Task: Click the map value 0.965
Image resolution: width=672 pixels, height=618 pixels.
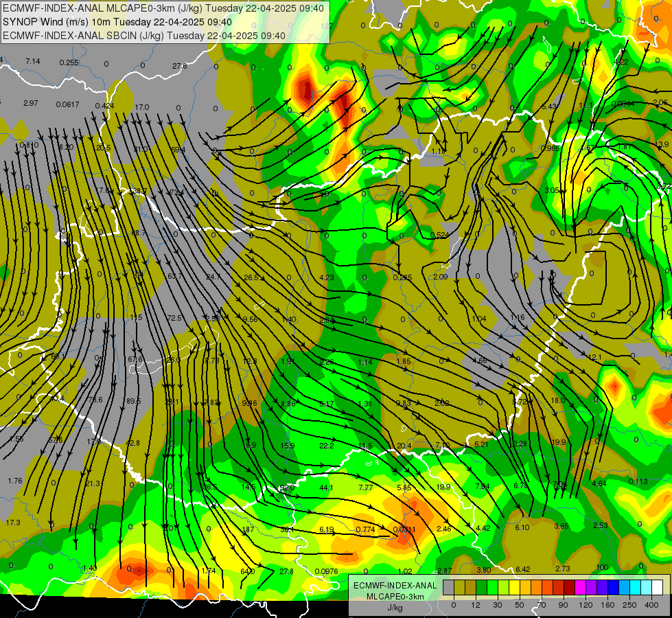Action: point(551,148)
